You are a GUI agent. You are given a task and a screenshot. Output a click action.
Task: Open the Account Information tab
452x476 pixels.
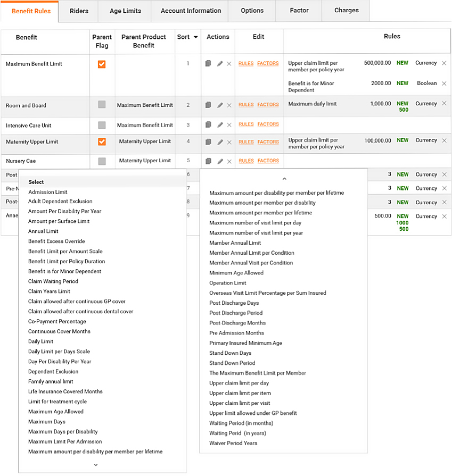(x=191, y=11)
